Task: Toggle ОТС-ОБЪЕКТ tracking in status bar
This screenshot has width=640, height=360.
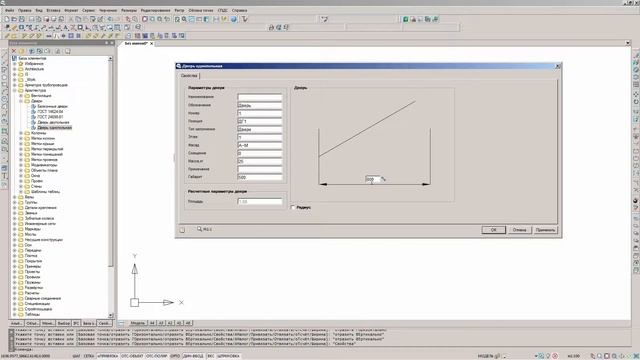Action: point(132,356)
